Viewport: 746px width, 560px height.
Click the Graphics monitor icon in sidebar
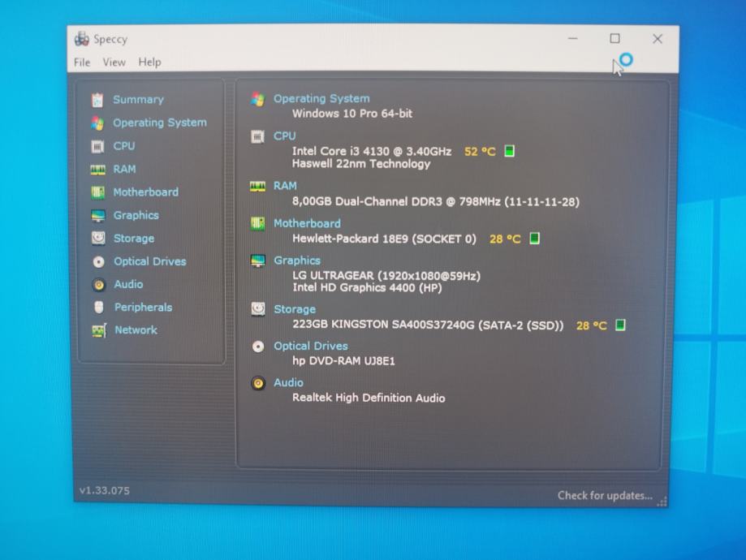point(98,216)
